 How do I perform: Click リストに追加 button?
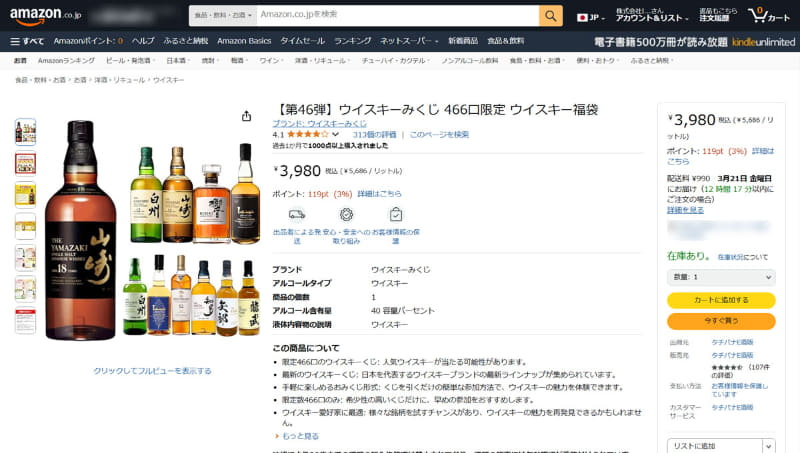715,446
